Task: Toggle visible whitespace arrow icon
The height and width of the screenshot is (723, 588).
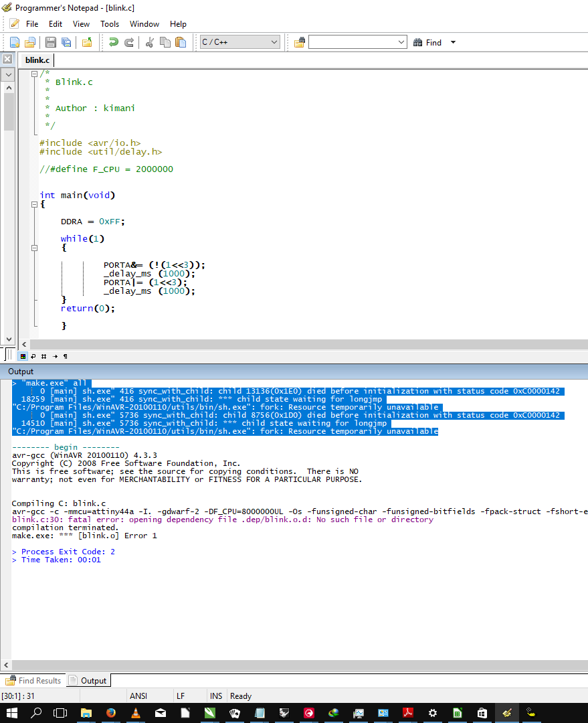Action: (x=55, y=356)
